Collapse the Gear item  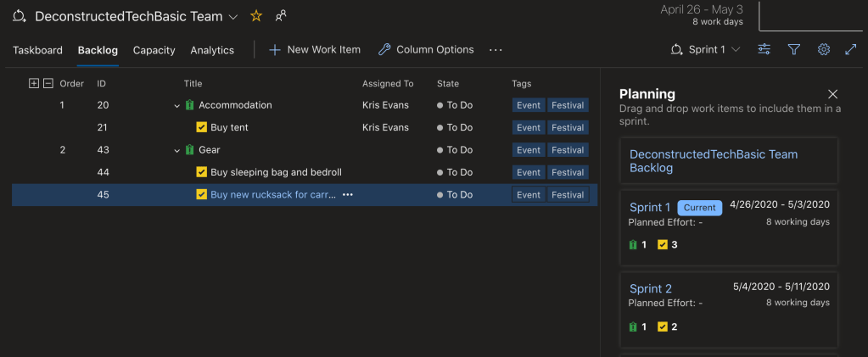click(x=177, y=150)
